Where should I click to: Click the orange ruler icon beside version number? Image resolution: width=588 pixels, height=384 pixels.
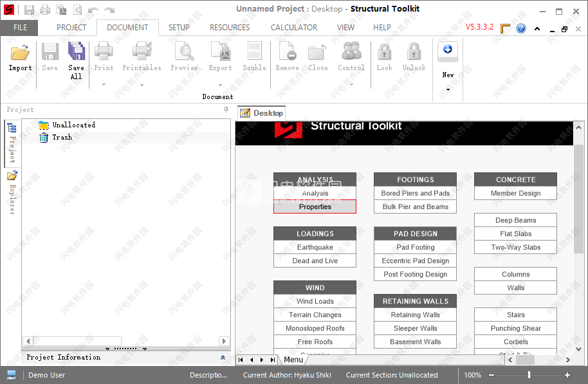(505, 28)
